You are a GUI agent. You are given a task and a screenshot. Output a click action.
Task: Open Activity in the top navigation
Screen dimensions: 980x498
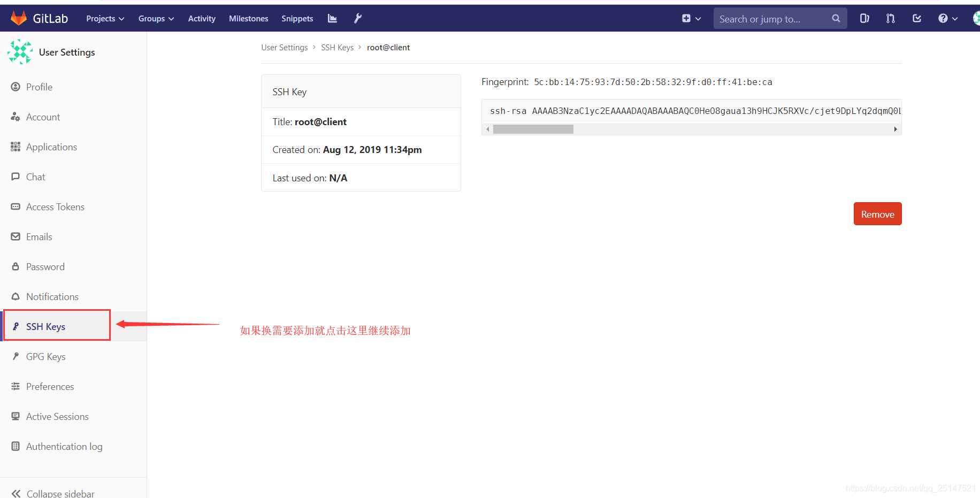202,19
